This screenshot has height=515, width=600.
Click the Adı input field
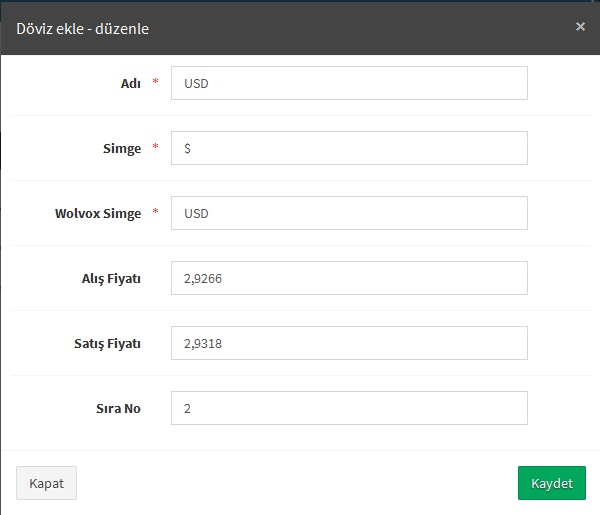(x=349, y=83)
